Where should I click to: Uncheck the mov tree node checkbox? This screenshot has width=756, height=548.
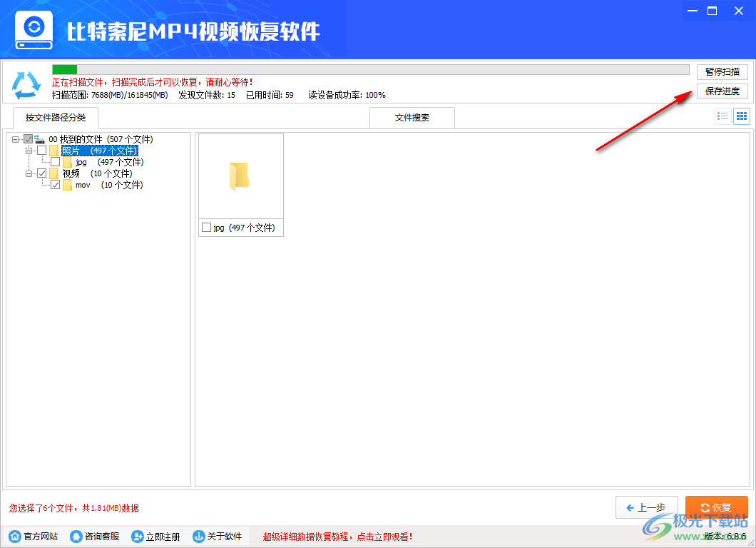click(56, 185)
